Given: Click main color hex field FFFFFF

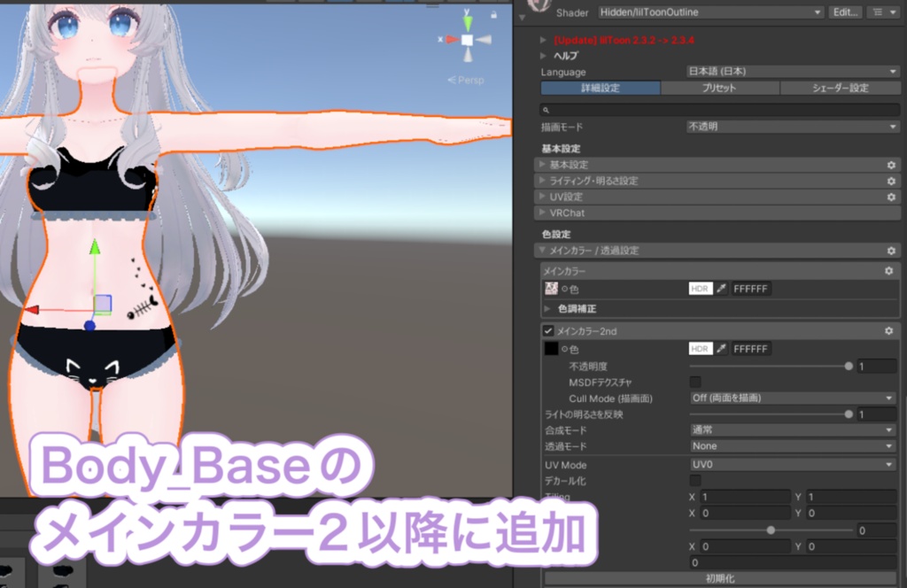Looking at the screenshot, I should (751, 289).
